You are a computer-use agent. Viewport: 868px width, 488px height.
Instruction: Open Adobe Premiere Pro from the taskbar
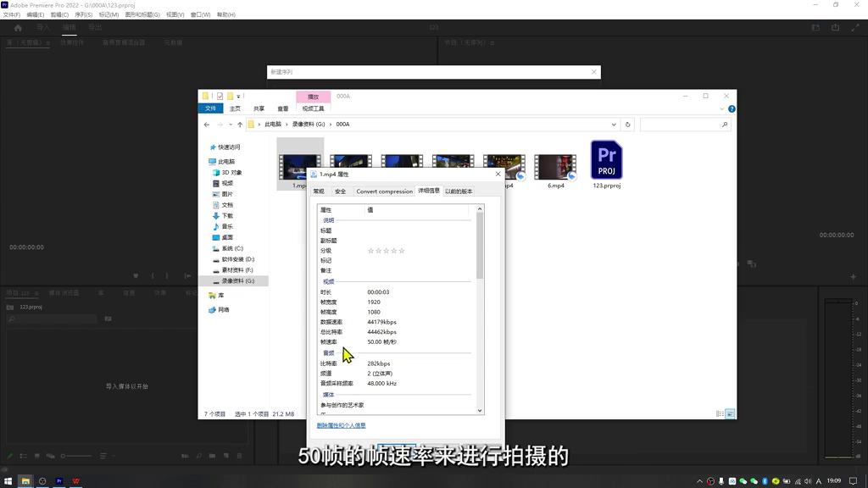(x=58, y=481)
